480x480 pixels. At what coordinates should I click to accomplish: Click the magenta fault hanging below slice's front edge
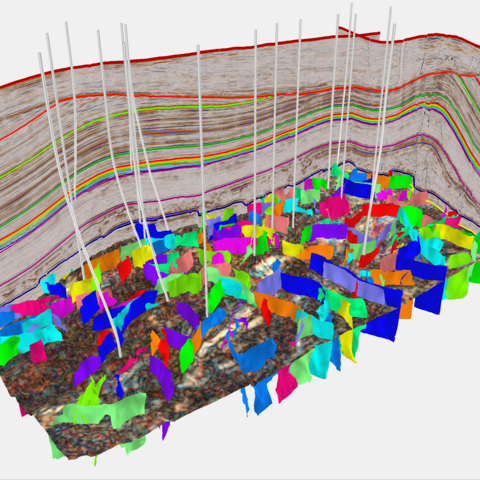click(285, 383)
